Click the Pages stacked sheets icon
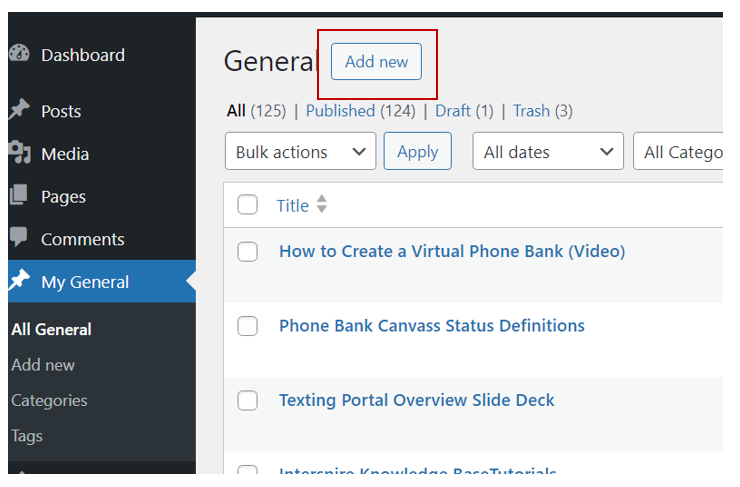 [x=19, y=194]
